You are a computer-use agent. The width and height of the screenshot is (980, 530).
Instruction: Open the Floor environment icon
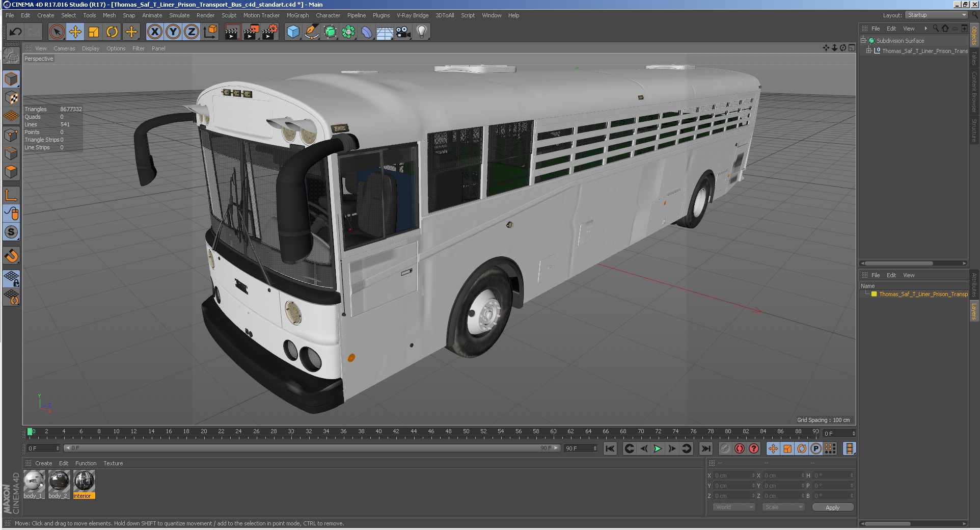coord(385,32)
